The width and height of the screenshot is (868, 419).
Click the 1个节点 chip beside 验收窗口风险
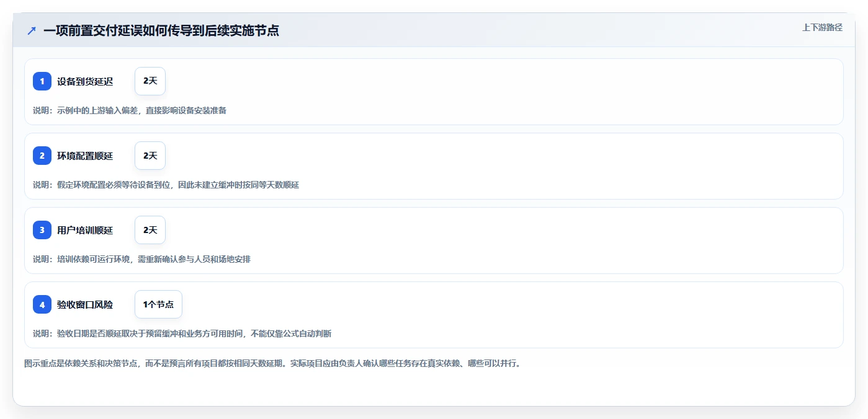click(158, 304)
